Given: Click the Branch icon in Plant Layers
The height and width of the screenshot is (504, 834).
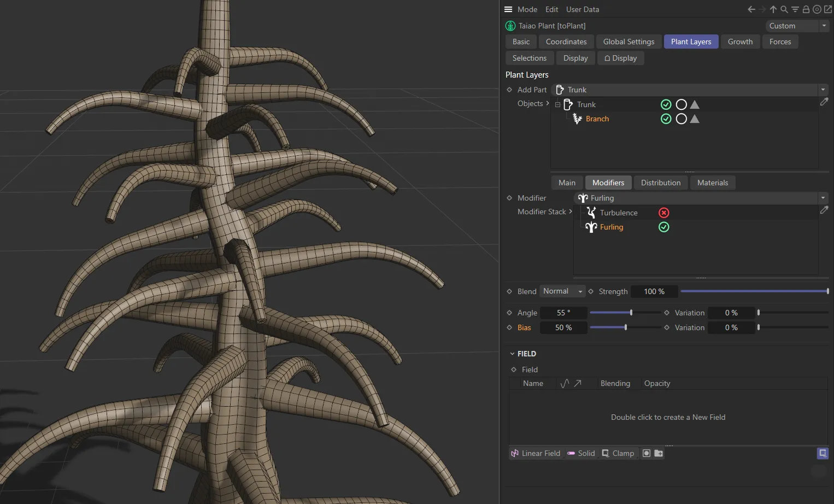Looking at the screenshot, I should [577, 119].
